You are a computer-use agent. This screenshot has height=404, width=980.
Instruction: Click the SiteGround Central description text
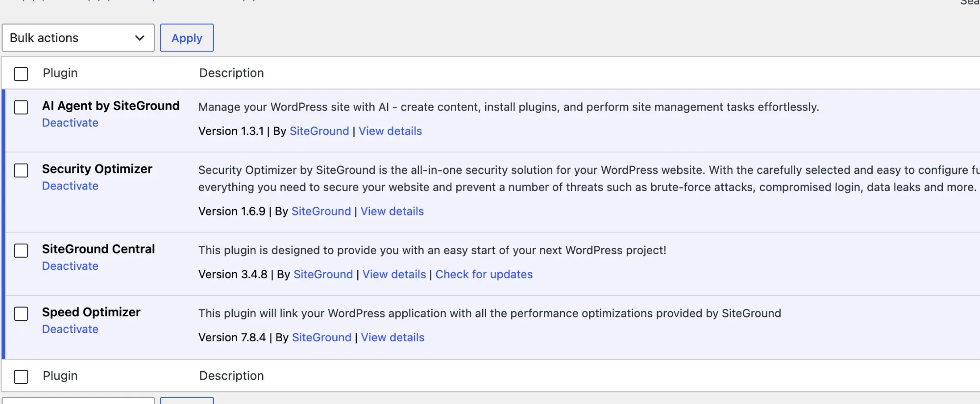[x=432, y=250]
